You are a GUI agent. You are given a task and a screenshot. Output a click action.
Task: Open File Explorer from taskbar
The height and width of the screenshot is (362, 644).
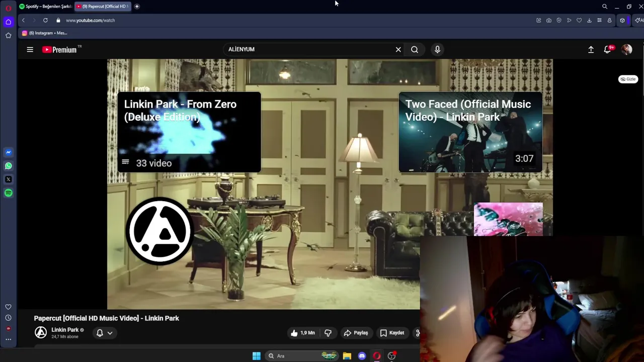[347, 356]
